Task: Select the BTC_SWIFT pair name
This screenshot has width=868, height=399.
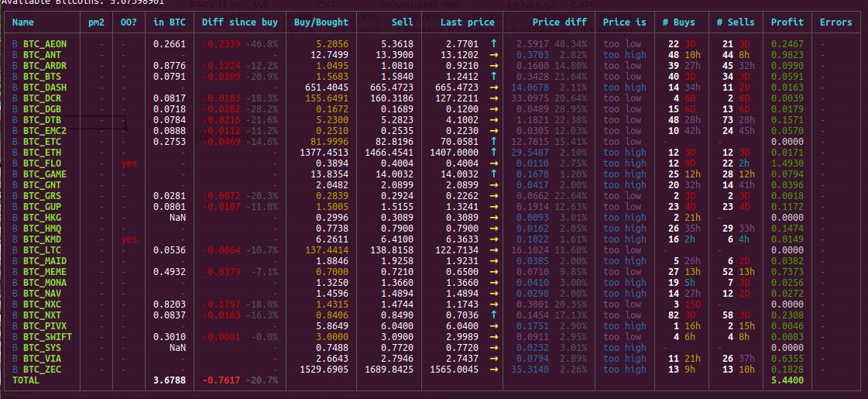Action: [47, 337]
